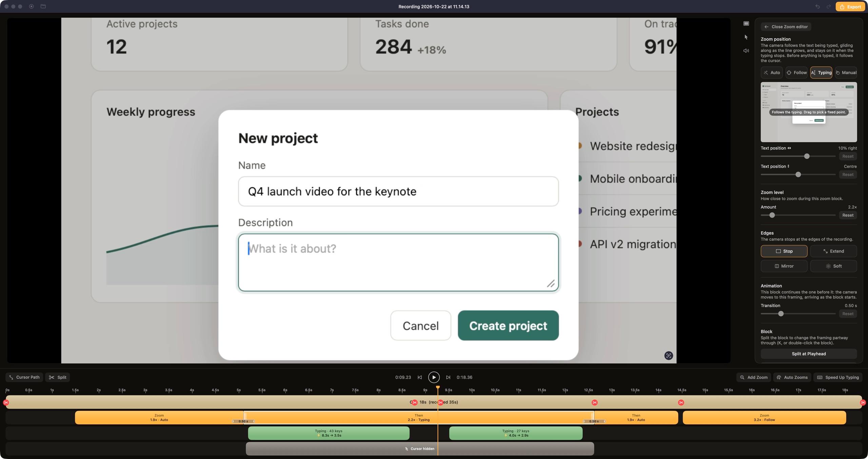Image resolution: width=868 pixels, height=459 pixels.
Task: Click Speed Up Typing button
Action: 838,377
